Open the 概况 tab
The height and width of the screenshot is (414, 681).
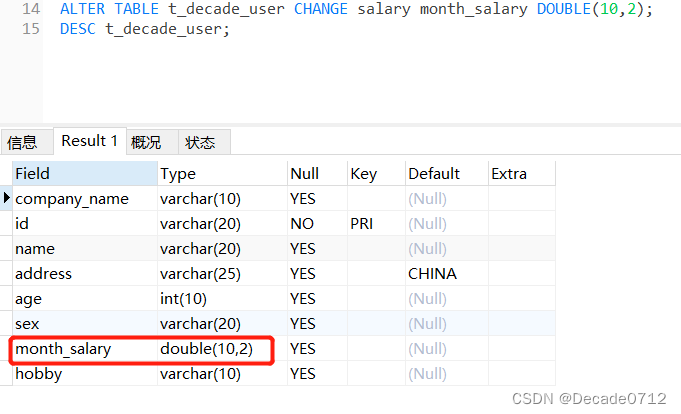pyautogui.click(x=146, y=142)
